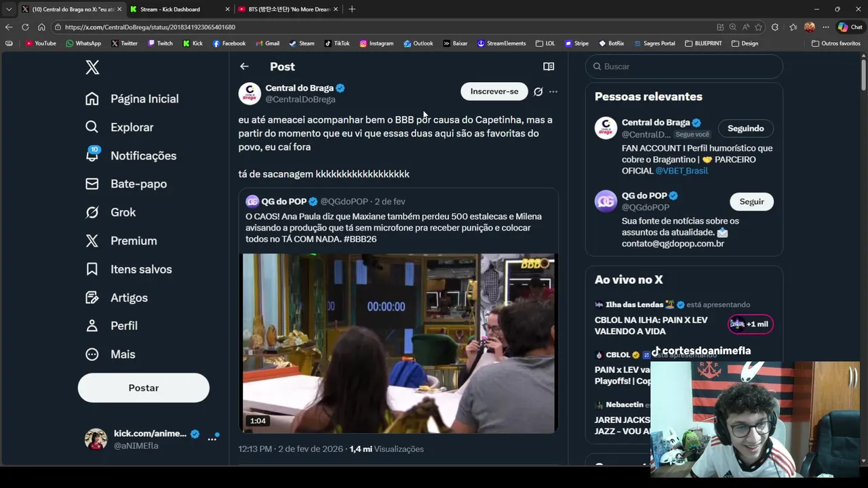The height and width of the screenshot is (488, 868).
Task: Open Artigos icon in sidebar
Action: [x=92, y=298]
